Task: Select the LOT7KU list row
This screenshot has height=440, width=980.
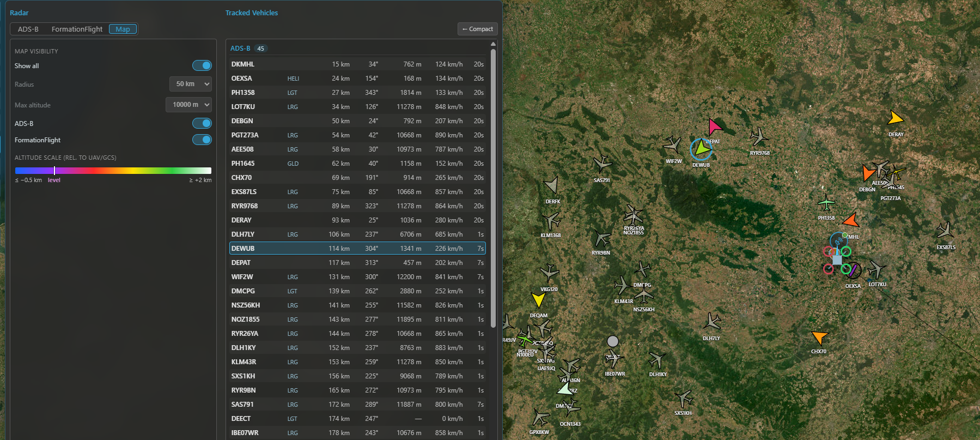Action: [357, 107]
